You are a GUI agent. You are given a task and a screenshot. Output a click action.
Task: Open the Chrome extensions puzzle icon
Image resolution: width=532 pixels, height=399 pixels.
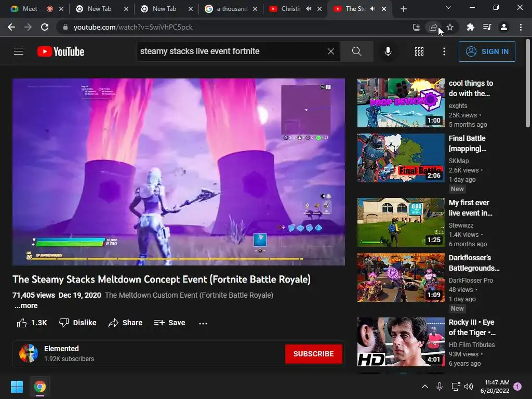470,27
